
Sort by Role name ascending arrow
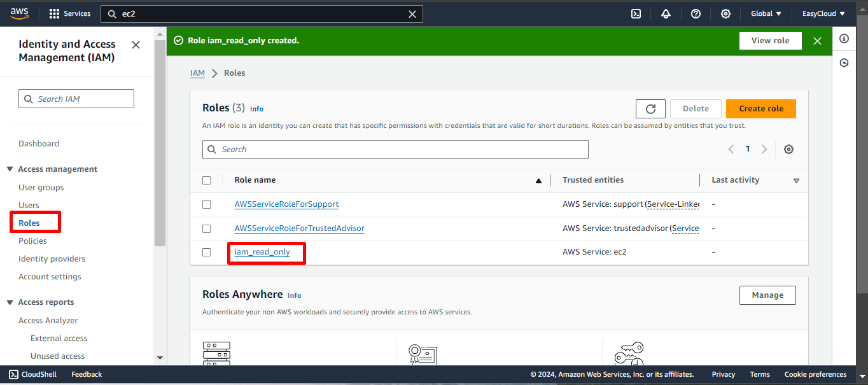(538, 181)
